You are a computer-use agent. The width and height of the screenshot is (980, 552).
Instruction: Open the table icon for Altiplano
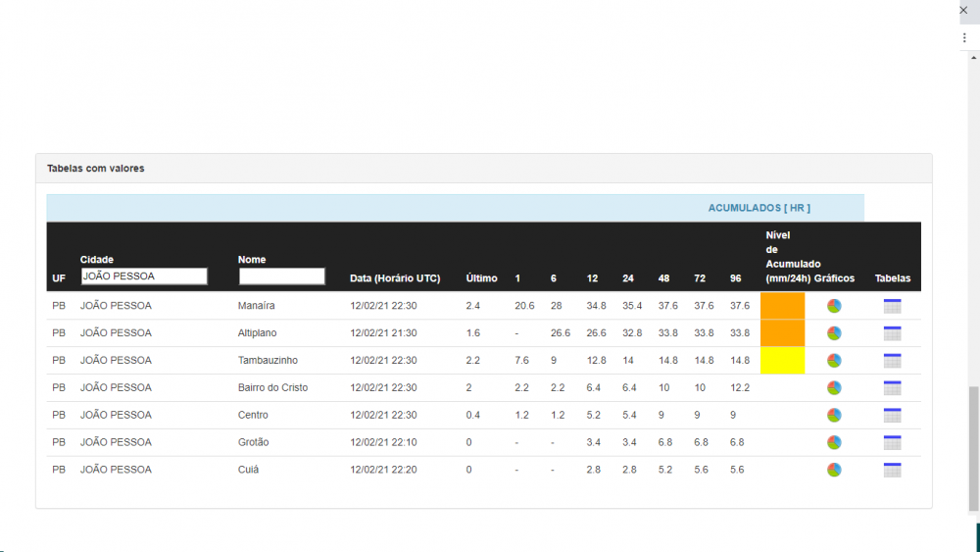pyautogui.click(x=892, y=333)
